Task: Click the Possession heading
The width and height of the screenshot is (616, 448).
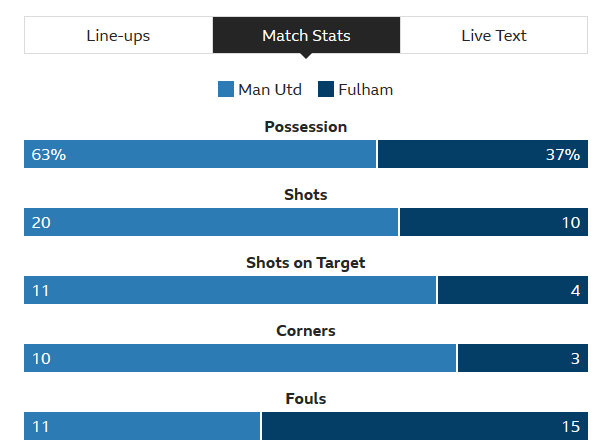Action: [306, 127]
